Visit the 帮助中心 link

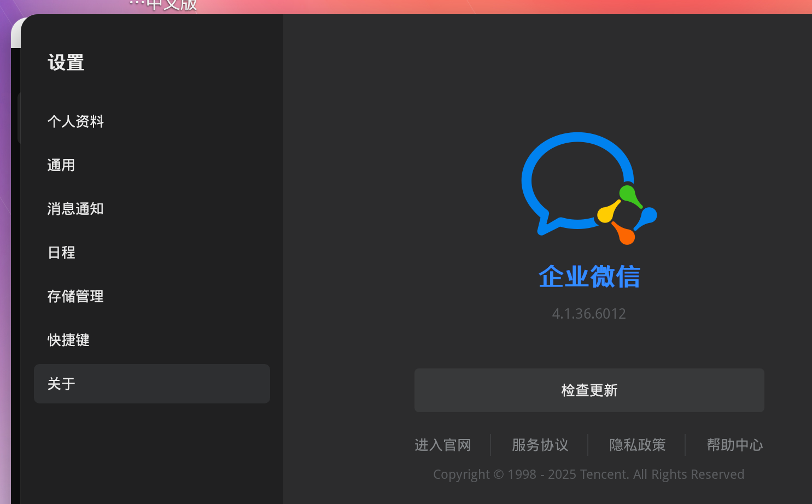(734, 445)
